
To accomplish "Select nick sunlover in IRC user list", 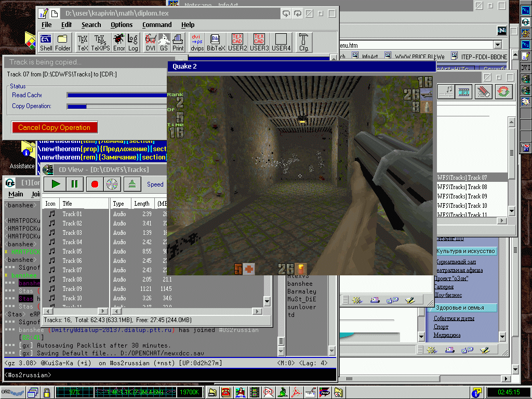I will click(x=302, y=307).
